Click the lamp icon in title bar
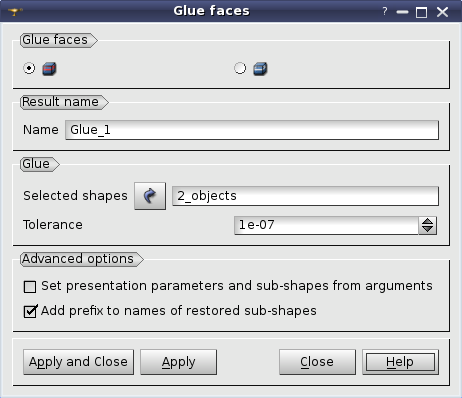462x398 pixels. 15,12
